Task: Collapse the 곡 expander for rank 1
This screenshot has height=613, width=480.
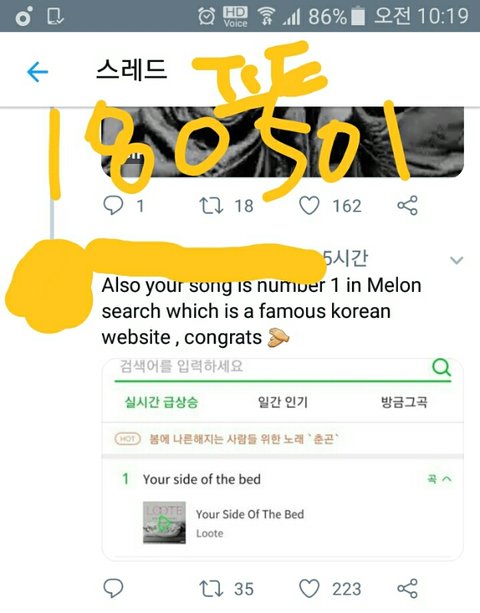Action: [439, 479]
